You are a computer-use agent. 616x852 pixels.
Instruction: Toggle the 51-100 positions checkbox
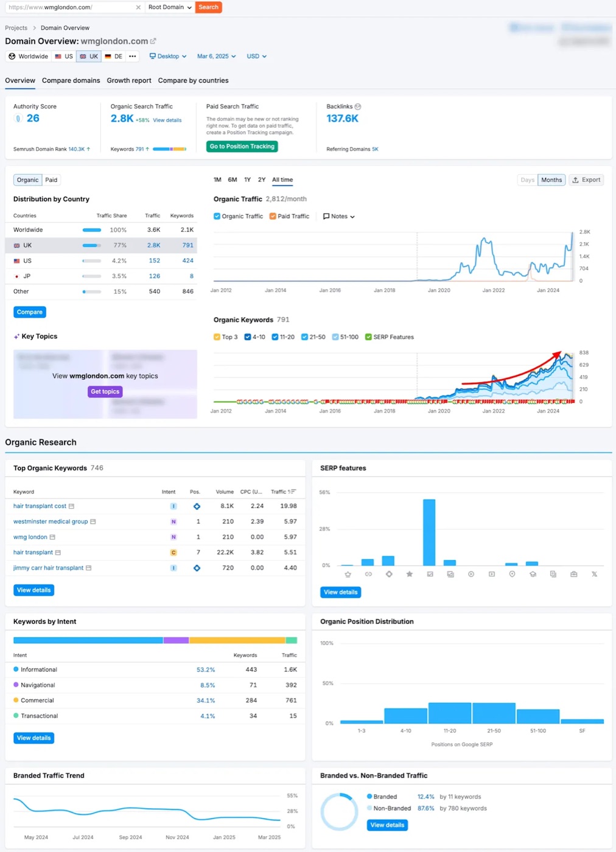coord(335,337)
